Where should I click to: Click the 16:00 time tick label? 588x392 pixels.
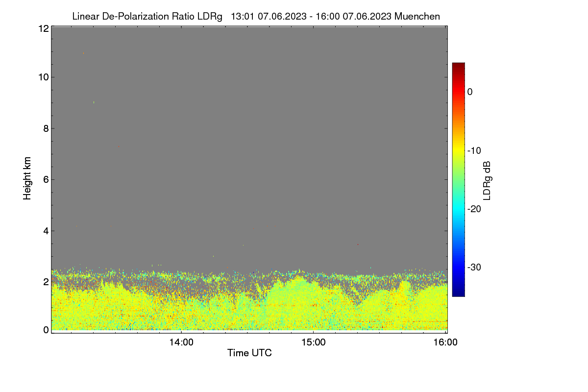(446, 343)
